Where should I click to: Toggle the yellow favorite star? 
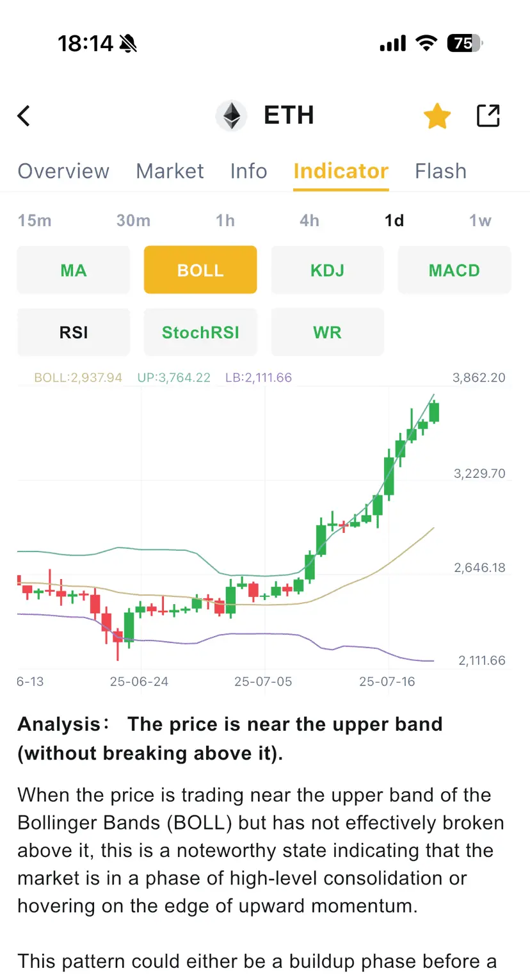point(437,116)
